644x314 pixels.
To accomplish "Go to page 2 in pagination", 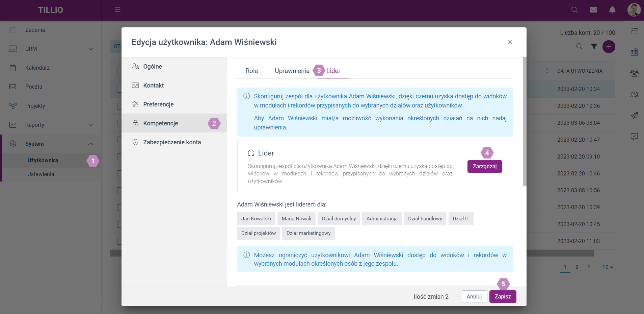I will click(x=577, y=267).
